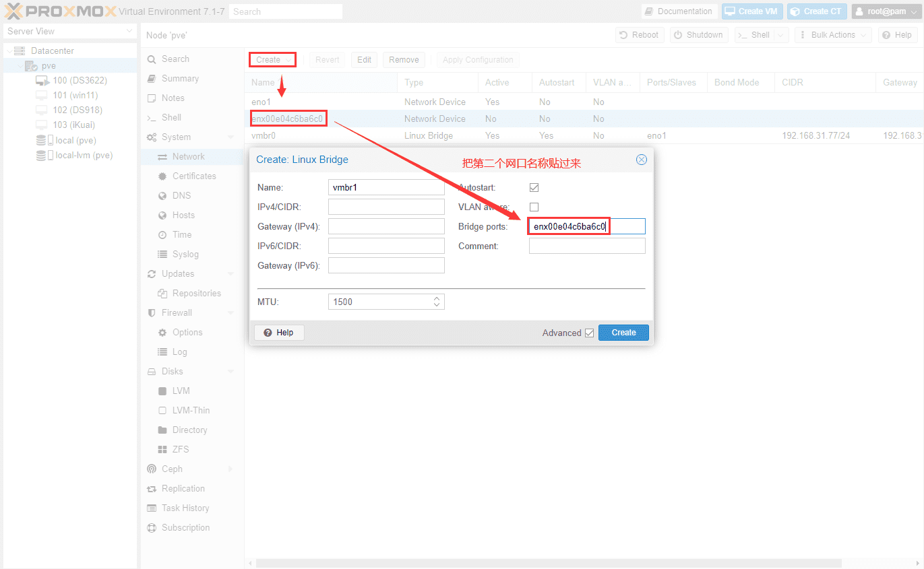Select local-lvm (pve) storage in tree
Viewport: 924px width, 569px height.
(84, 155)
